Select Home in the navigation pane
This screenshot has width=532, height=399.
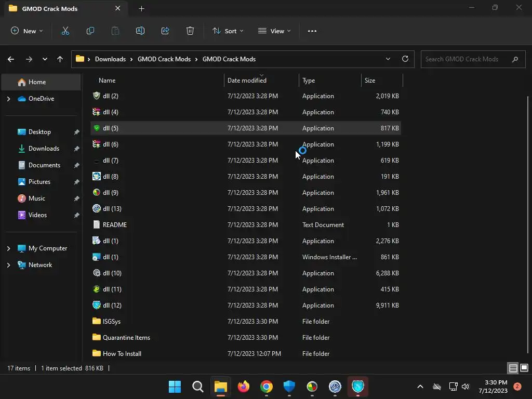pos(41,82)
